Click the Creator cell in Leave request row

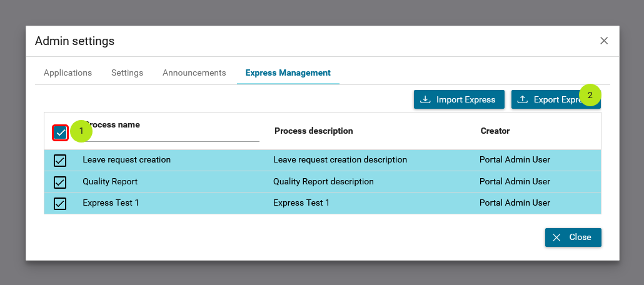coord(515,160)
